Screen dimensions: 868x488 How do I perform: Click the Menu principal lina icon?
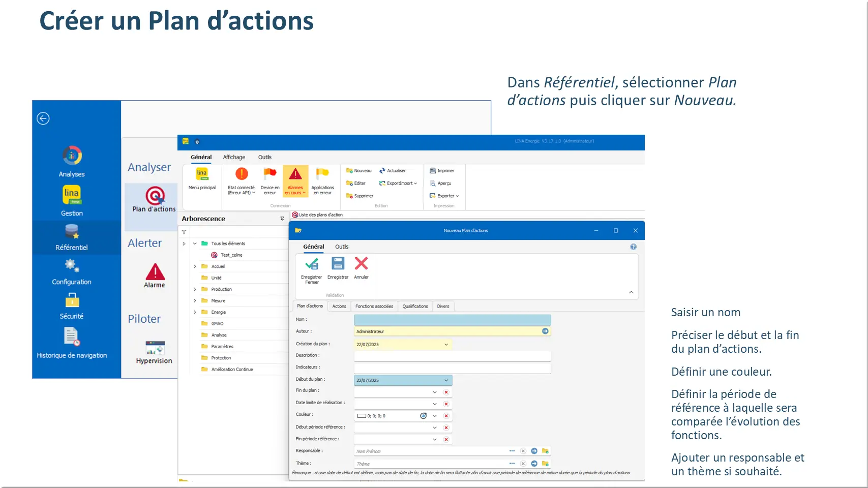pos(202,174)
